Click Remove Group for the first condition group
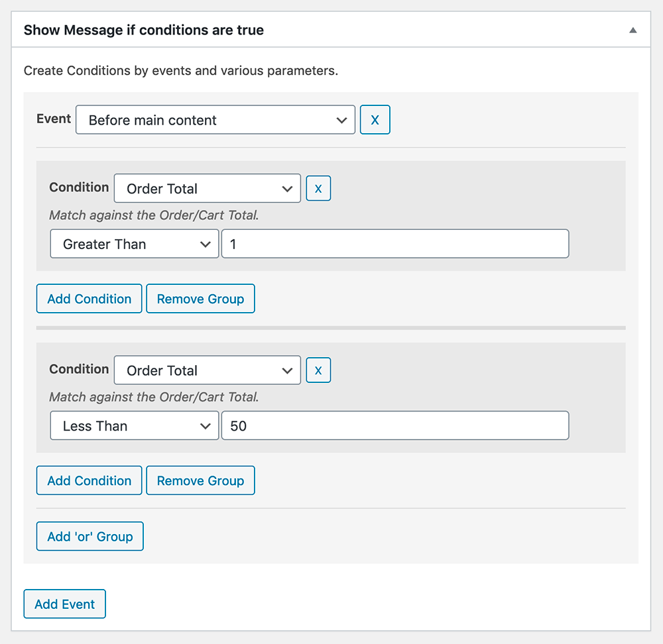 pos(200,298)
